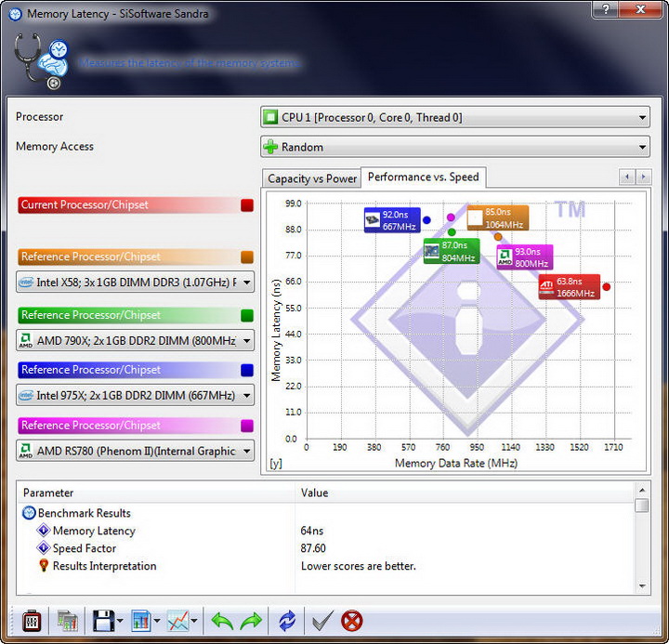The image size is (669, 644).
Task: Click the stethoscope brain module icon
Action: point(42,62)
